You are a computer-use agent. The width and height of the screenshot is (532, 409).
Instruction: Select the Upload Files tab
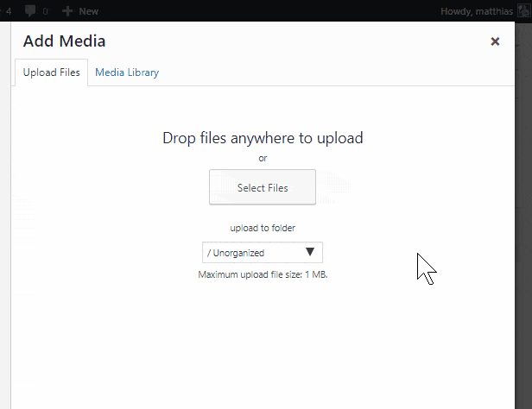pos(51,72)
